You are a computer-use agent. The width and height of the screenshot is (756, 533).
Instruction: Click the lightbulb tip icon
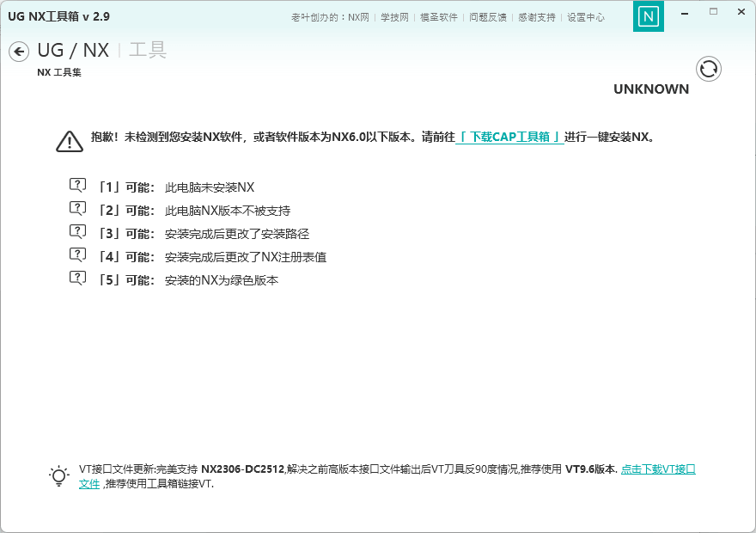click(x=58, y=476)
